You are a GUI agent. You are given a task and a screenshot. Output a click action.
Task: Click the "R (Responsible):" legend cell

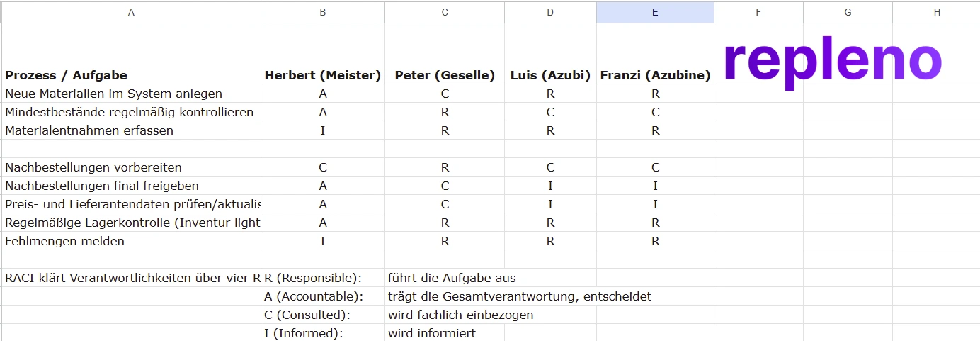tap(313, 278)
